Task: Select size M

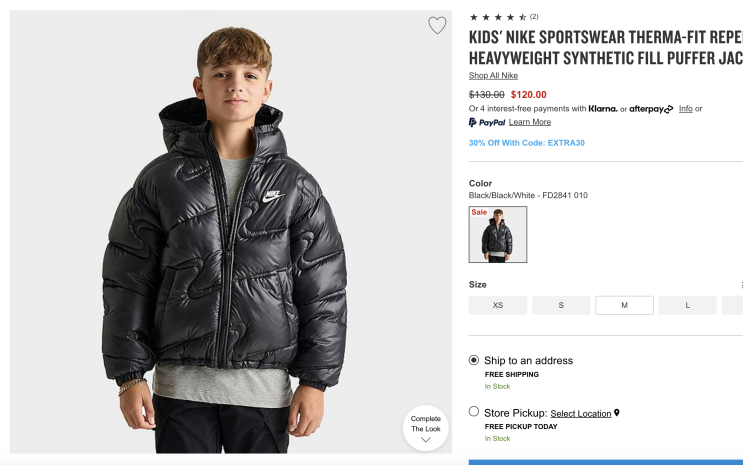Action: click(x=624, y=305)
